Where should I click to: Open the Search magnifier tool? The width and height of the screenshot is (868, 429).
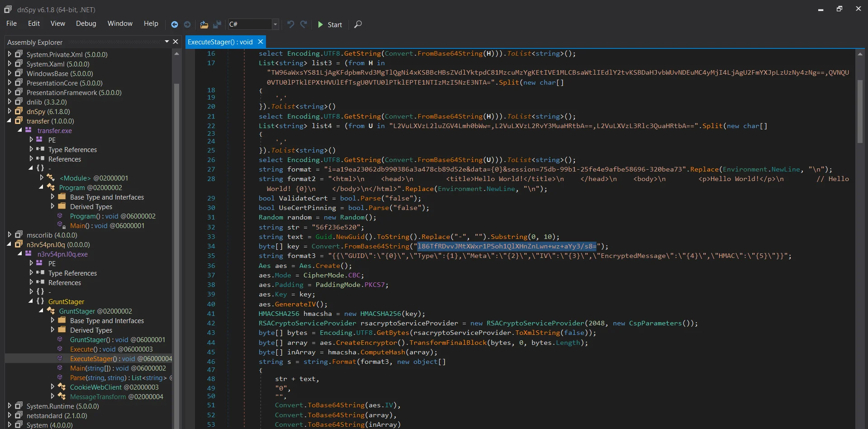tap(358, 24)
